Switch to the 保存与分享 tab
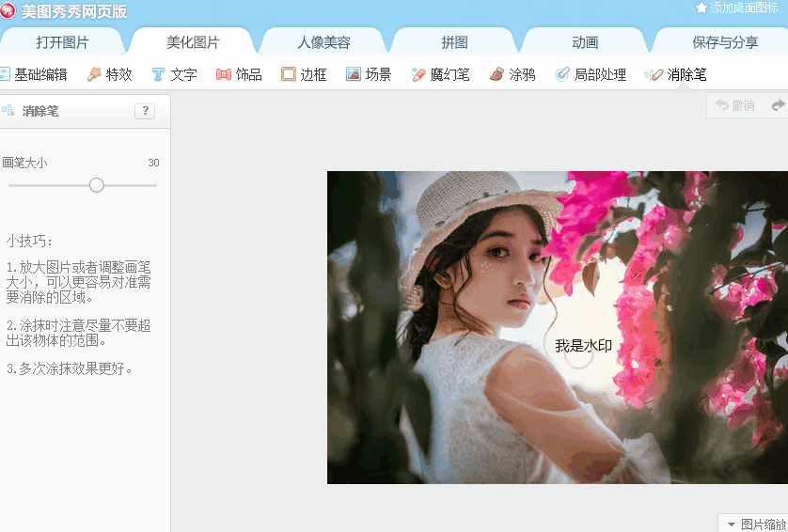 [725, 42]
